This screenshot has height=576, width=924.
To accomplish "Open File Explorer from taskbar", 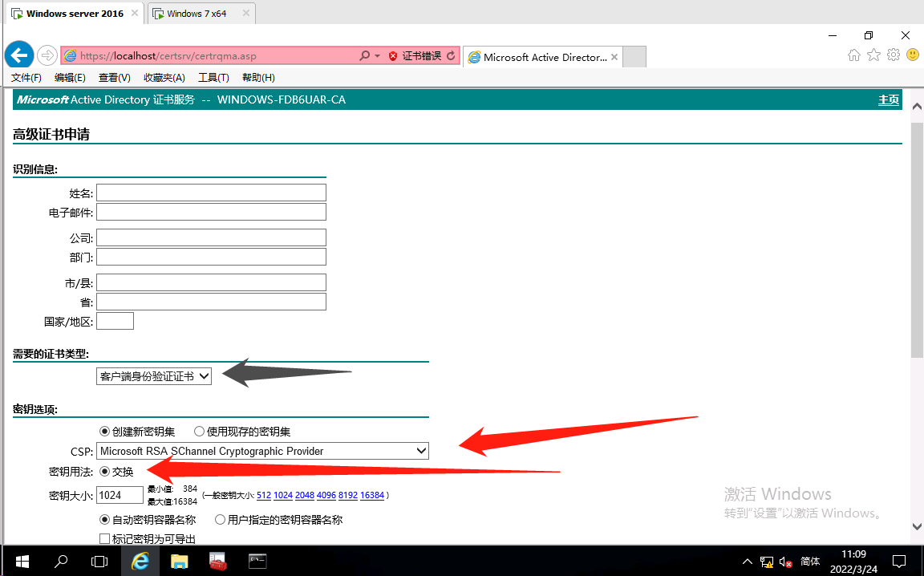I will (x=179, y=562).
